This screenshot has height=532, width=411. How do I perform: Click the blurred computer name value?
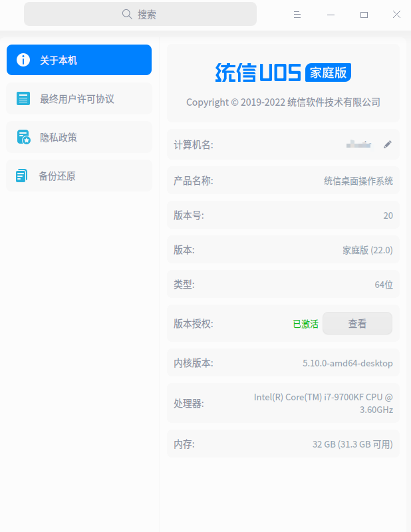pyautogui.click(x=358, y=144)
